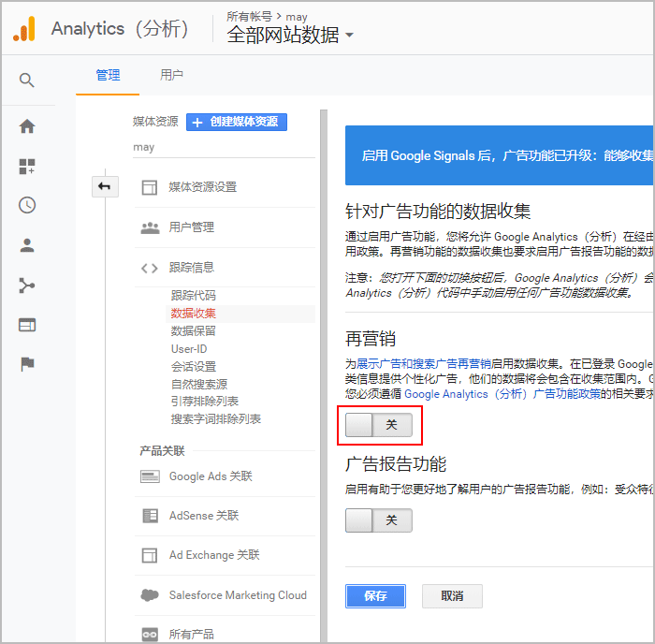Screen dimensions: 655x644
Task: Open the Acquisition branching-arrows icon
Action: [27, 285]
